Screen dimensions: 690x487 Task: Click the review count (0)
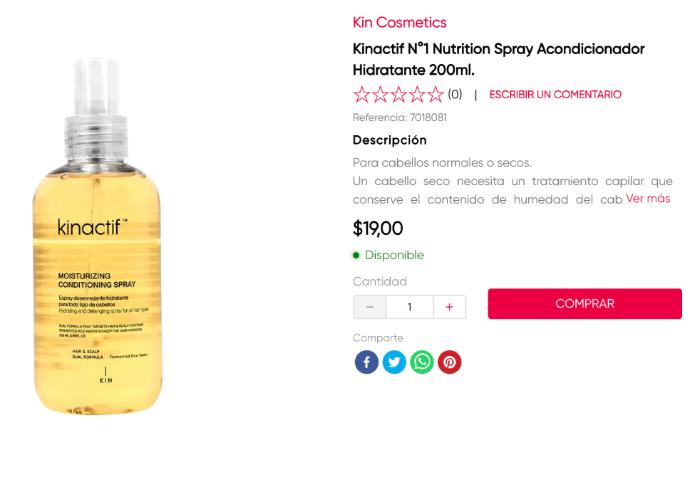coord(455,94)
